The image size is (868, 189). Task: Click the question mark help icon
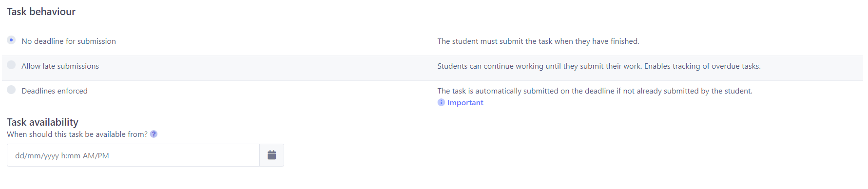click(x=154, y=134)
